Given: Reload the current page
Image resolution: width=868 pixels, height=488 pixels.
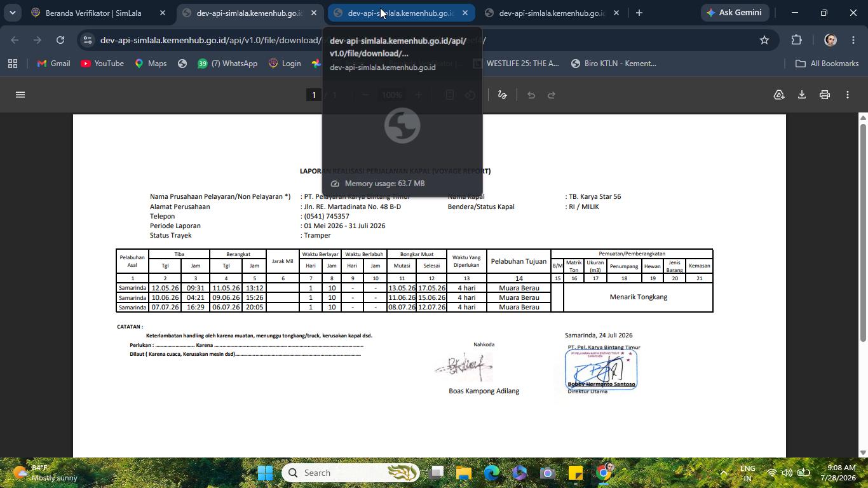Looking at the screenshot, I should click(60, 40).
